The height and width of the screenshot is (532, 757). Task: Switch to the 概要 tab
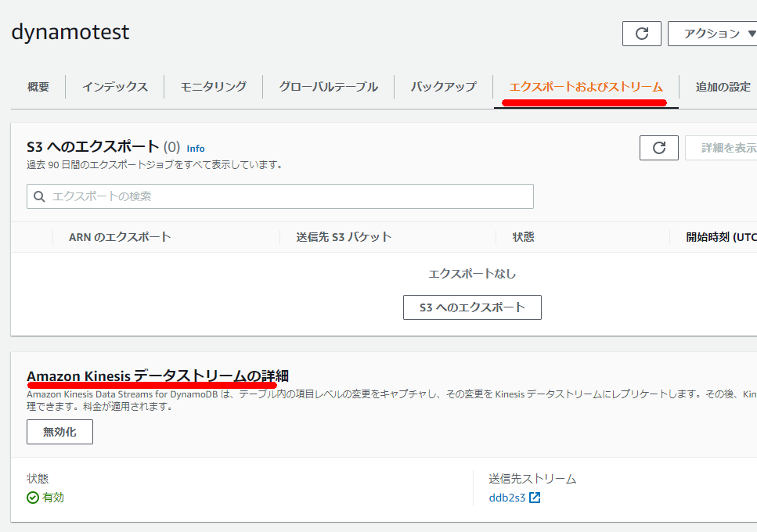[x=38, y=87]
